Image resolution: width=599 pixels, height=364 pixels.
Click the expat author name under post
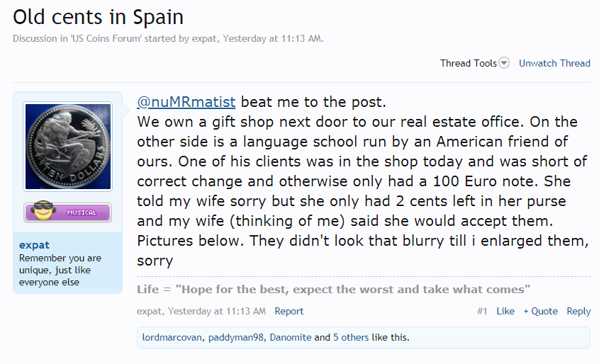coord(150,312)
